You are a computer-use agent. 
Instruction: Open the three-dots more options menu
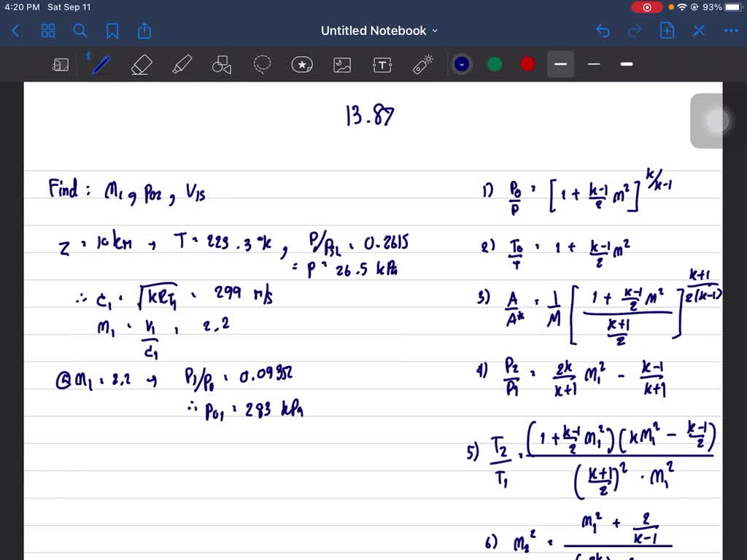pos(730,31)
